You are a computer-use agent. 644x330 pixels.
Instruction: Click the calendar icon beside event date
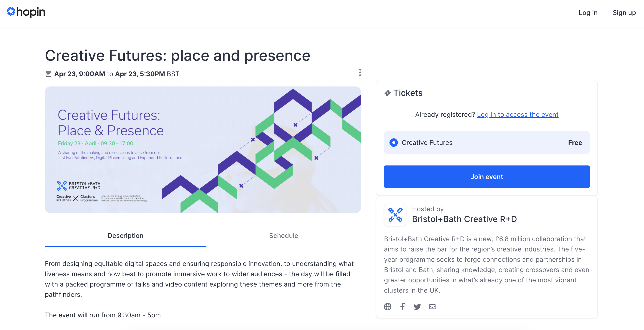point(48,74)
